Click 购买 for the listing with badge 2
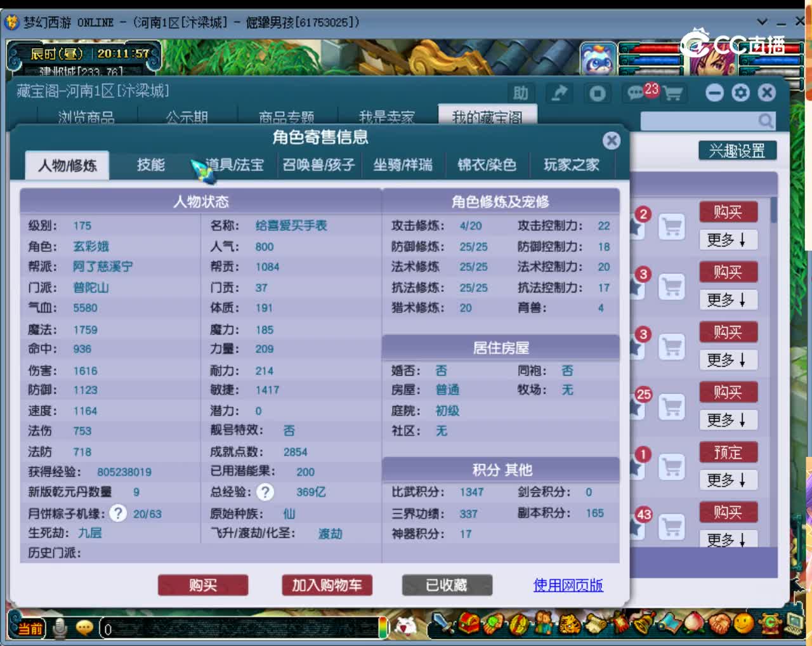The image size is (812, 646). tap(728, 212)
